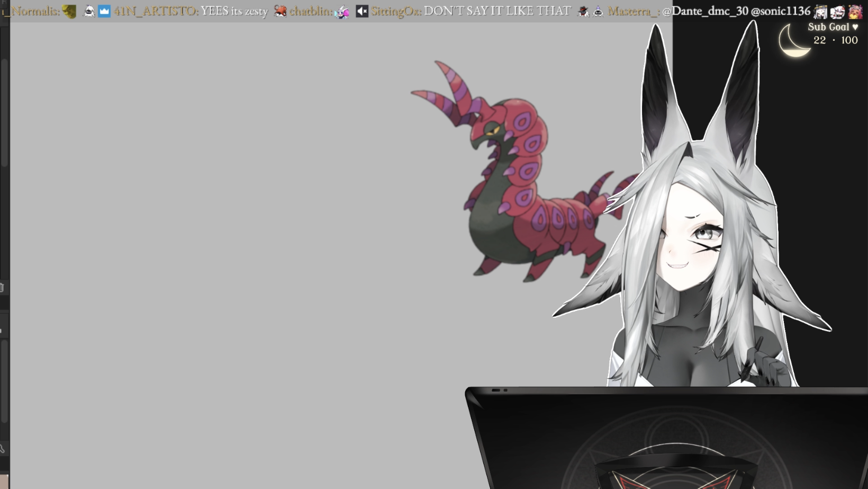Click the trash icon in the left panel
Image resolution: width=868 pixels, height=489 pixels.
(x=2, y=288)
